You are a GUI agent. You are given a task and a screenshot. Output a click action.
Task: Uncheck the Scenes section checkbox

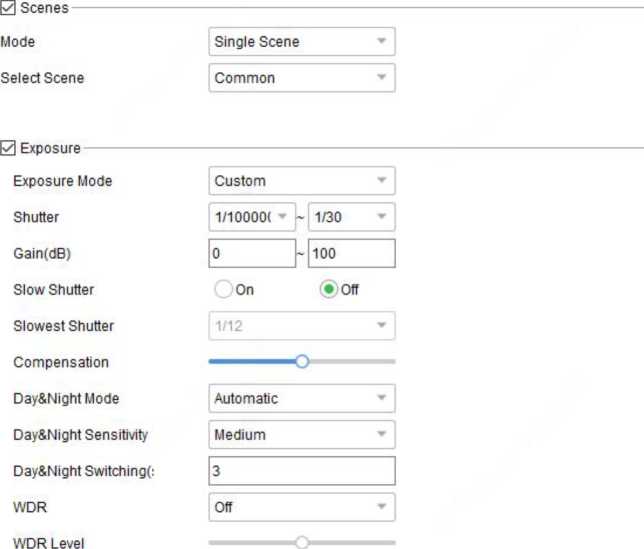[x=8, y=8]
